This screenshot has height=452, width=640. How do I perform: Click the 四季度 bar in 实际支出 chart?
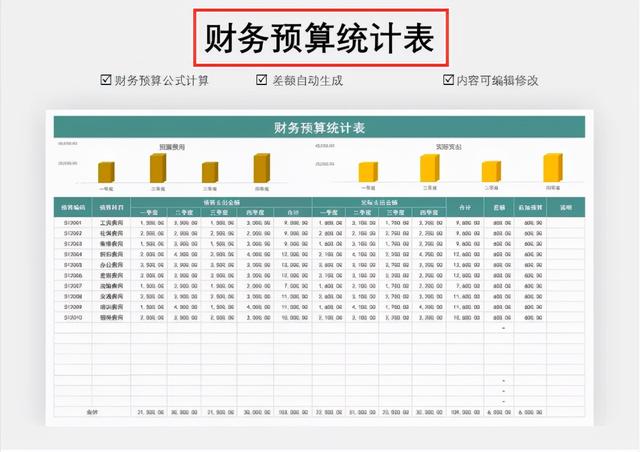click(x=553, y=168)
